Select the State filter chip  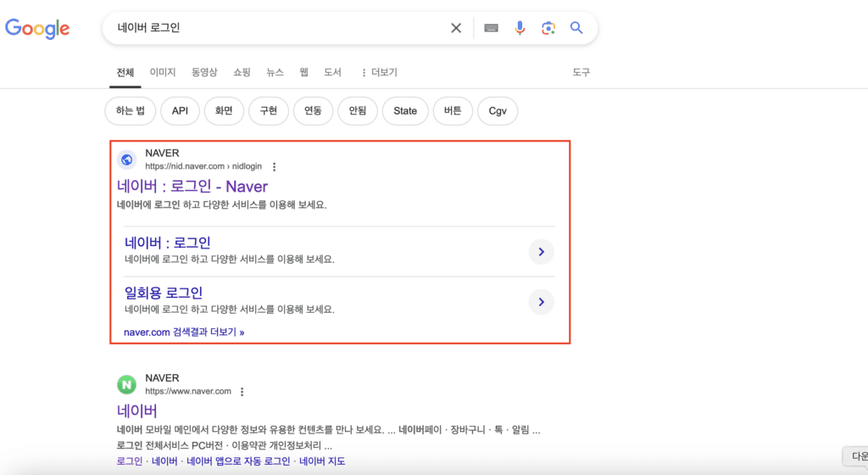pyautogui.click(x=405, y=111)
